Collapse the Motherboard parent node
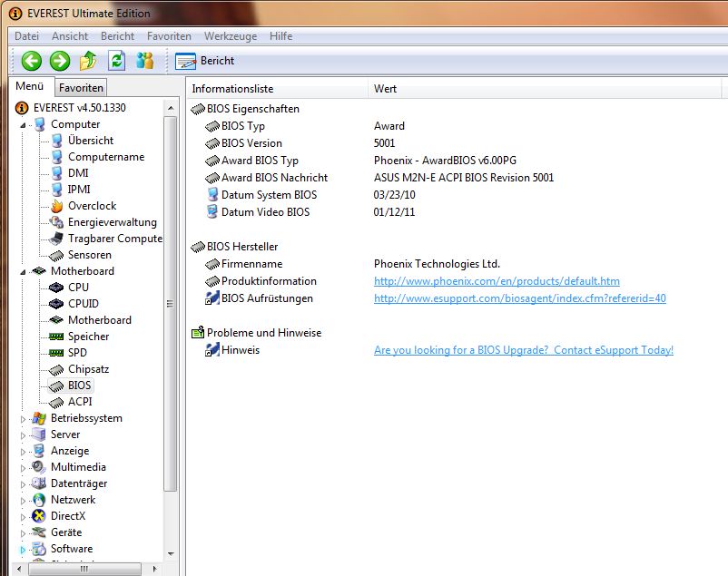 [x=23, y=271]
